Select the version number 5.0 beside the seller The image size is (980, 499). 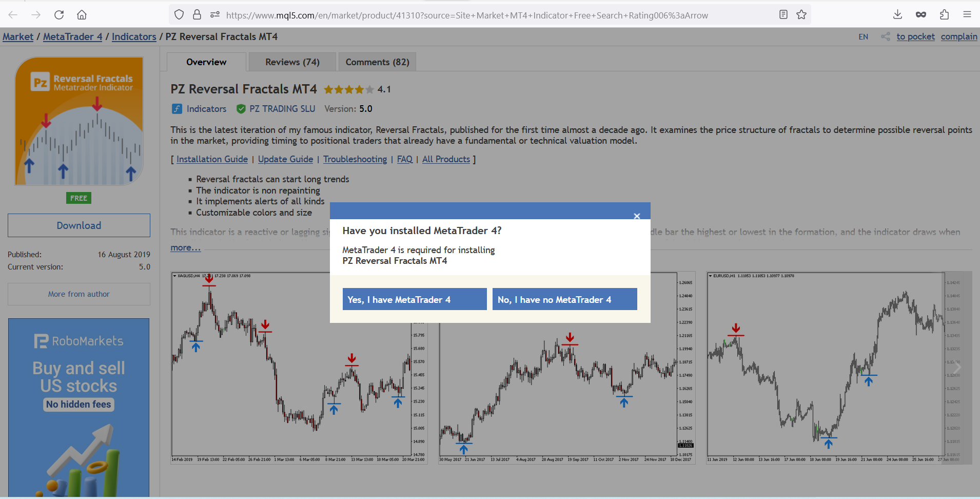[x=366, y=109]
